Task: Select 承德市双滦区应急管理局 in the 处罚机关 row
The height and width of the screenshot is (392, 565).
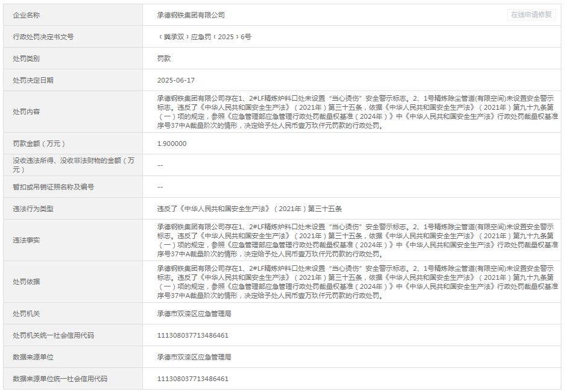Action: click(194, 314)
